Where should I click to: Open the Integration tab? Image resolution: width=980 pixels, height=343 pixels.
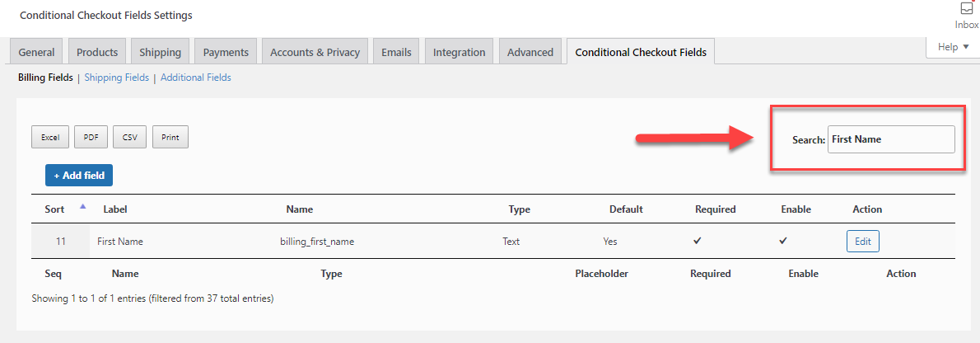tap(459, 52)
